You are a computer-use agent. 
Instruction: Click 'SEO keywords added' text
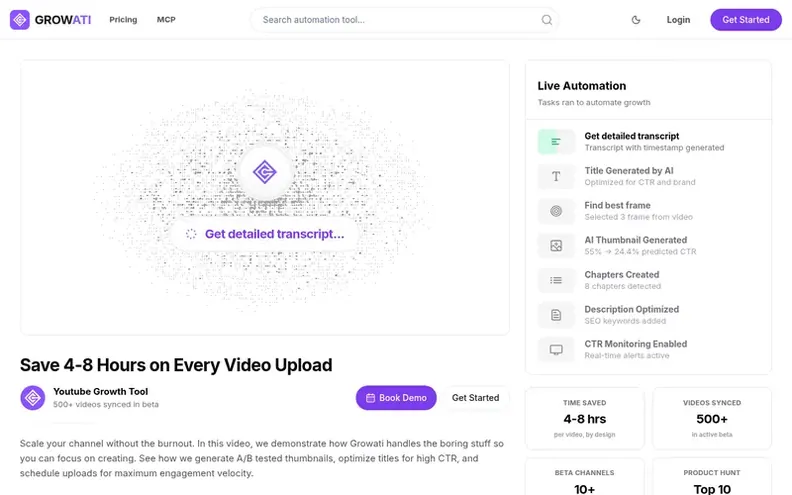point(625,321)
